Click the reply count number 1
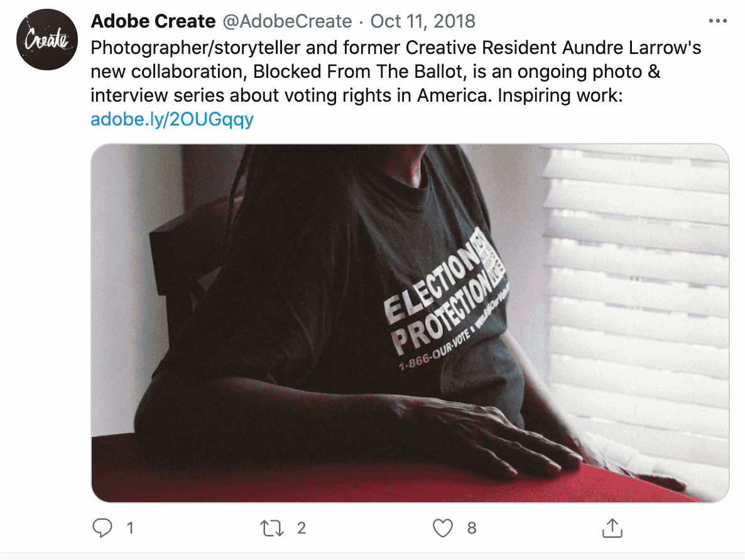Viewport: 745px width, 560px height. pos(130,528)
